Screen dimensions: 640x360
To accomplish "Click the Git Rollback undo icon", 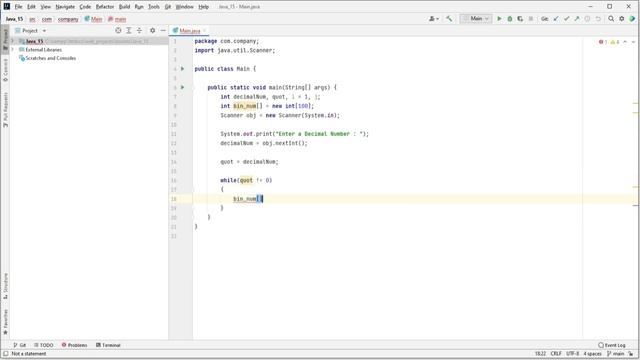I will [x=598, y=19].
